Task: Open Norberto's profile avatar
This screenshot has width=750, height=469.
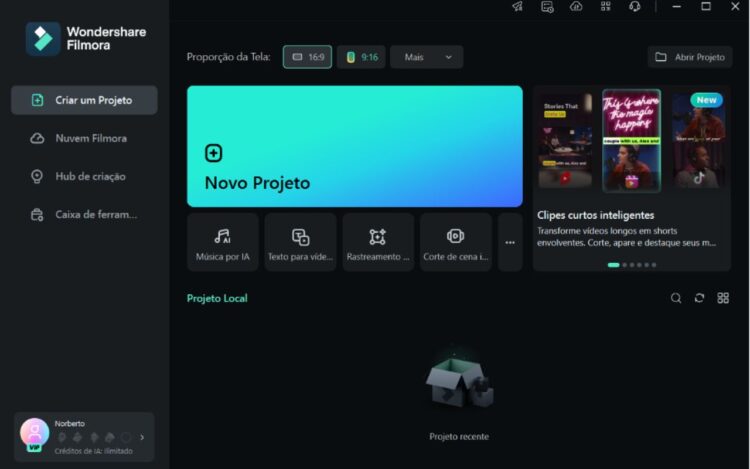Action: point(34,433)
